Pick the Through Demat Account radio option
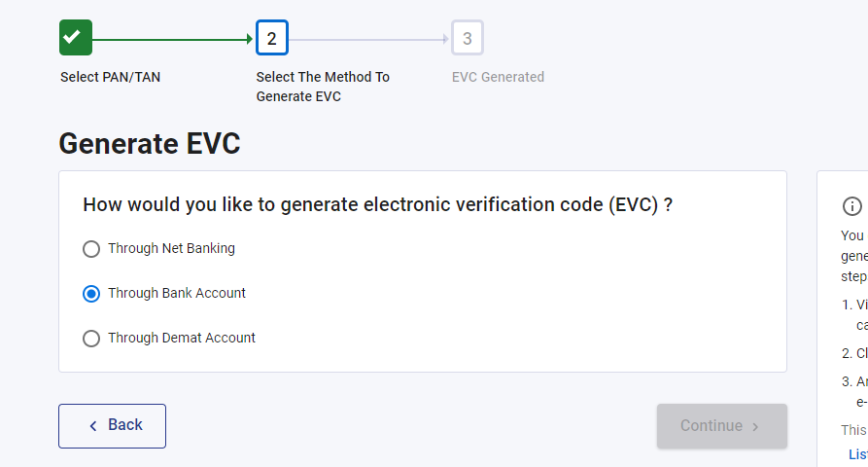The width and height of the screenshot is (868, 467). click(91, 339)
